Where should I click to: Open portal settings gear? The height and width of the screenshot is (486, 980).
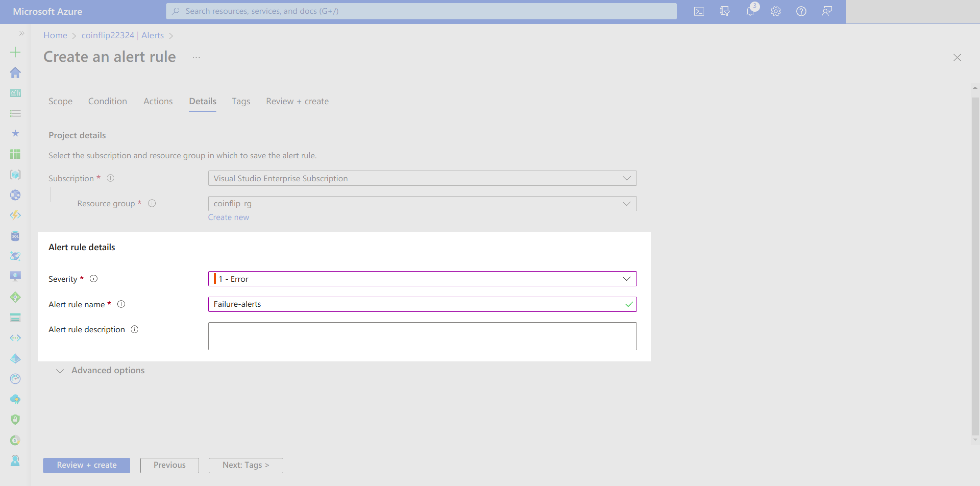click(x=776, y=11)
